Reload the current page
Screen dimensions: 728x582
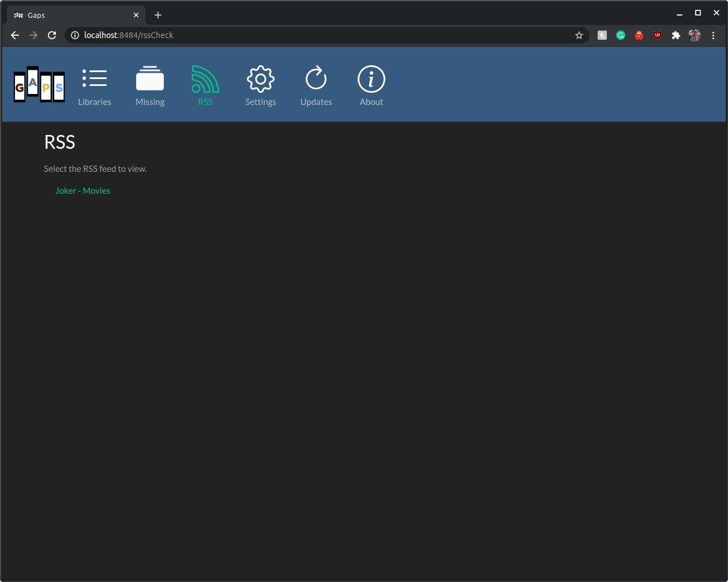(x=52, y=35)
